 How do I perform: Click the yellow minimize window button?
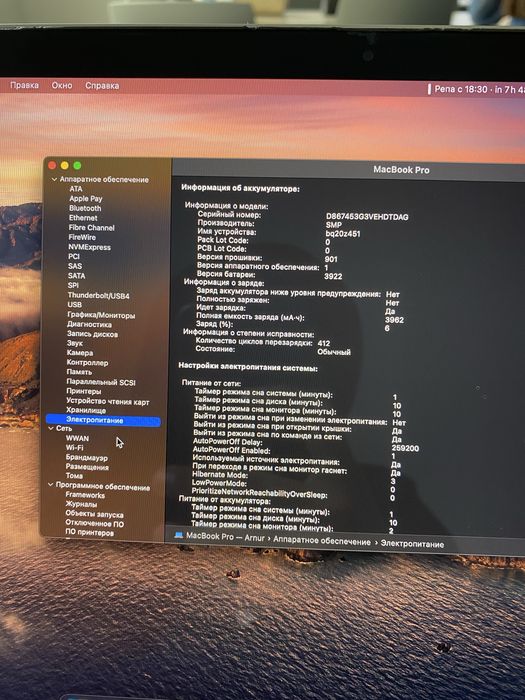[64, 166]
